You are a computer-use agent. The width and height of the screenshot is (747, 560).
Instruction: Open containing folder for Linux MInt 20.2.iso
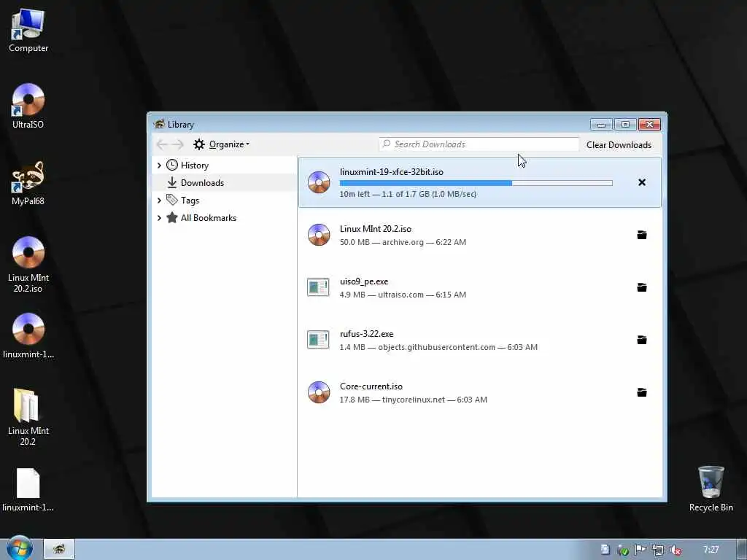[x=642, y=235]
